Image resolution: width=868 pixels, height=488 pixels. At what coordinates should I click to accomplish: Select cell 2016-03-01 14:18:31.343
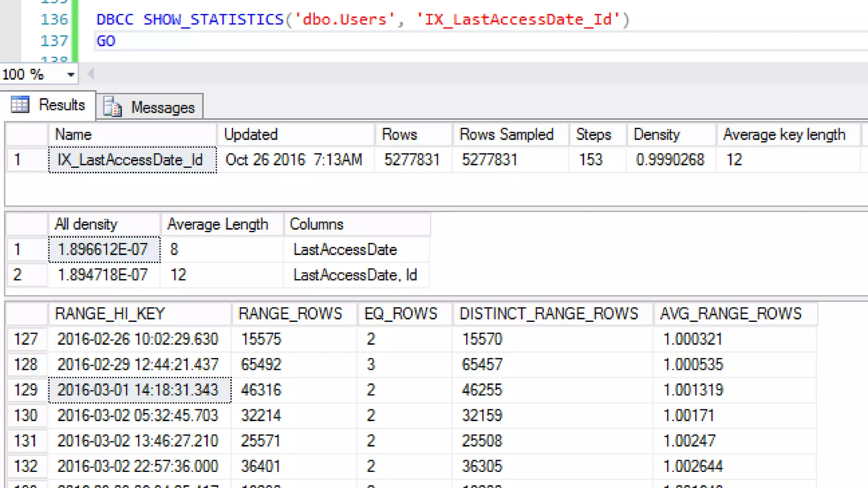(139, 390)
